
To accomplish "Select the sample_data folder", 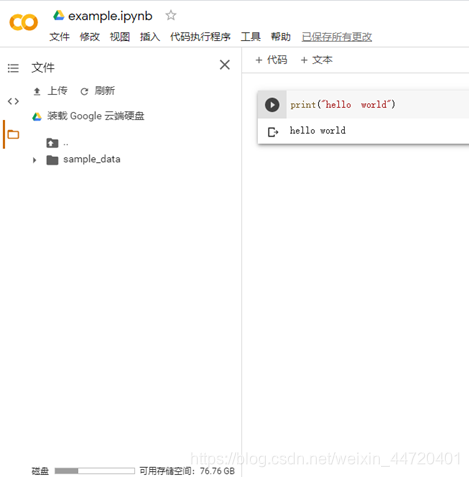I will tap(83, 159).
